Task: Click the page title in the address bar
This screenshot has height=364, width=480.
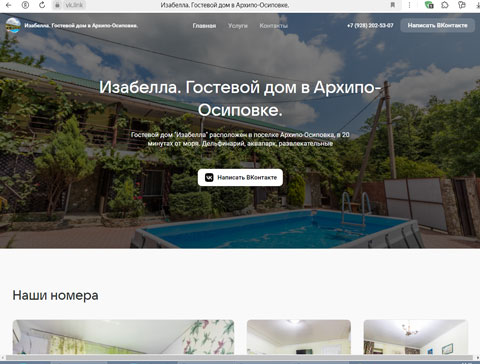Action: (x=225, y=5)
